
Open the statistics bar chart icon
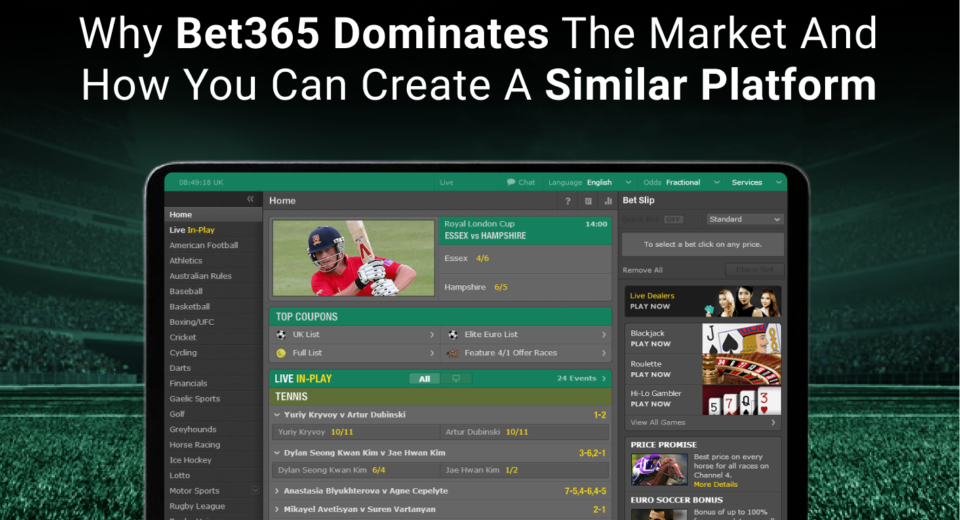[x=608, y=201]
